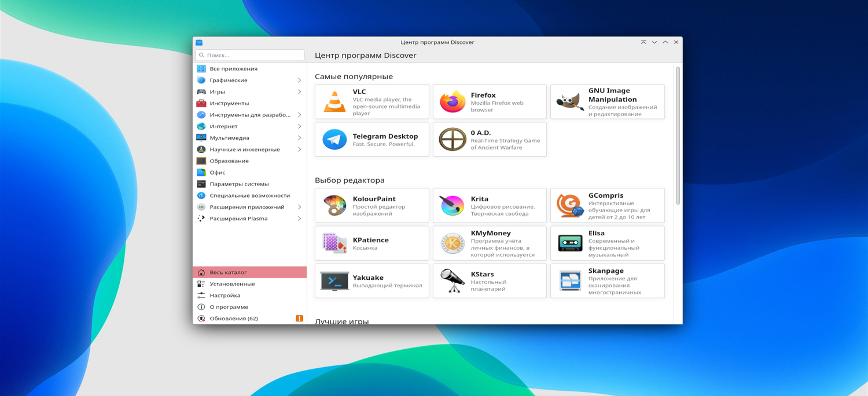Expand Расширения Plasma chevron
This screenshot has width=868, height=396.
[299, 219]
